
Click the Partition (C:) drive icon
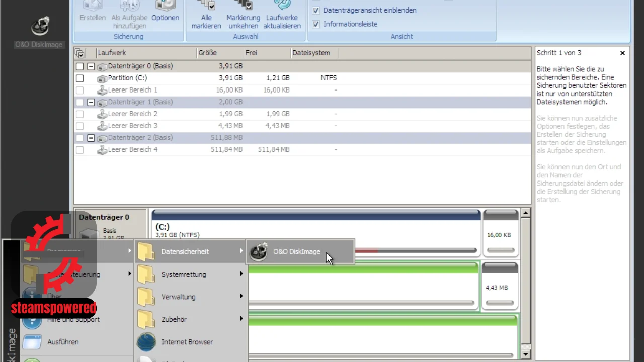pyautogui.click(x=102, y=78)
